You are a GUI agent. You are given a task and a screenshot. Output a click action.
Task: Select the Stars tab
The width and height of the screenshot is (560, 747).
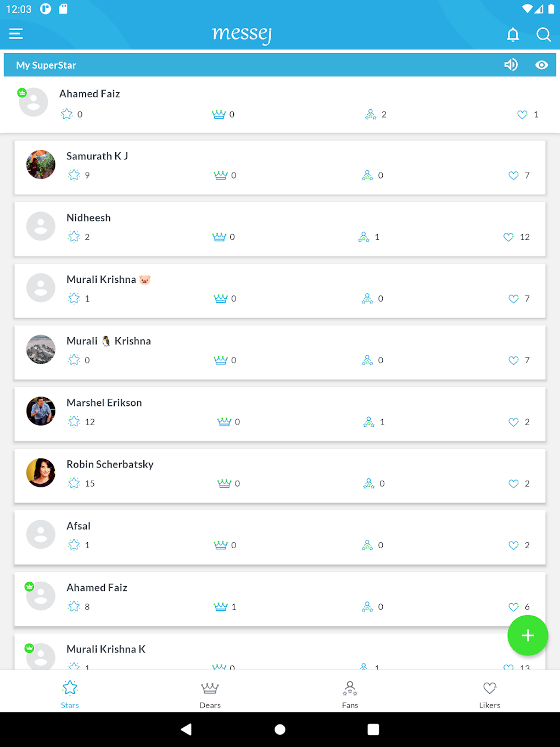point(70,694)
